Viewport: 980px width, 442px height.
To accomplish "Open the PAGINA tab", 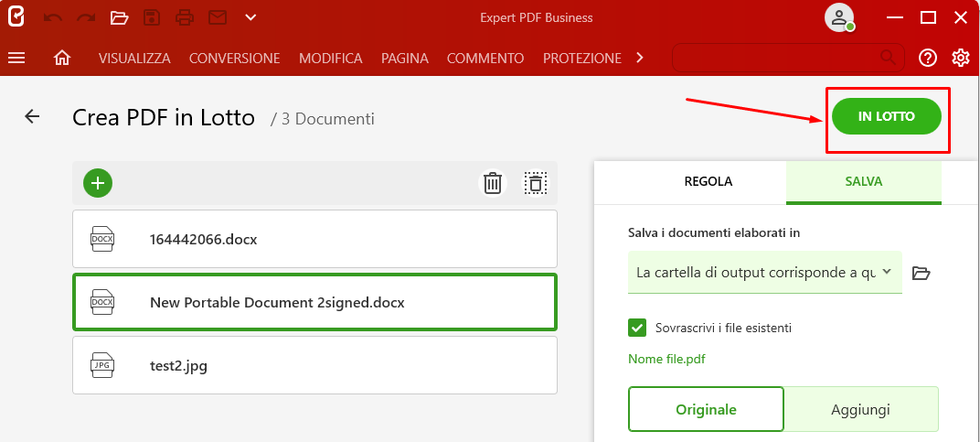I will coord(405,59).
